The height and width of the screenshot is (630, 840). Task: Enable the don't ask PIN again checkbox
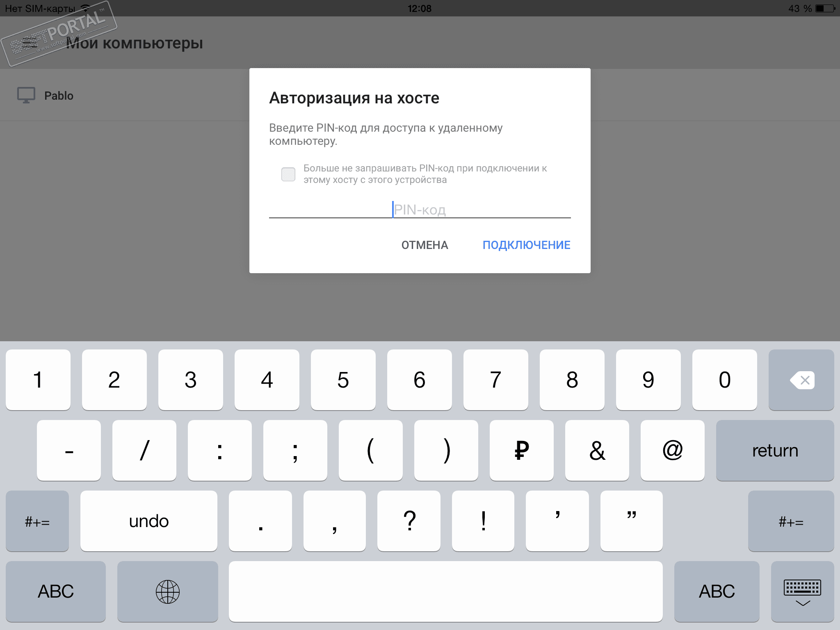pyautogui.click(x=288, y=174)
